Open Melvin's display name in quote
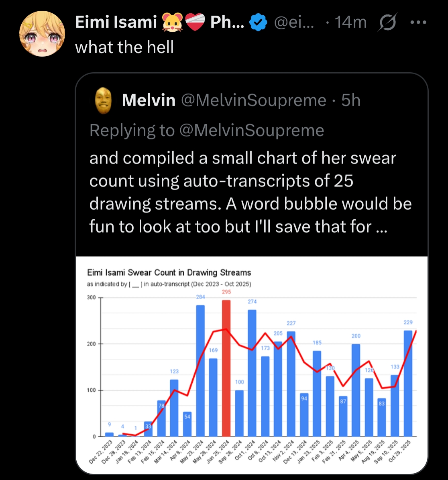Image resolution: width=448 pixels, height=480 pixels. [x=149, y=100]
